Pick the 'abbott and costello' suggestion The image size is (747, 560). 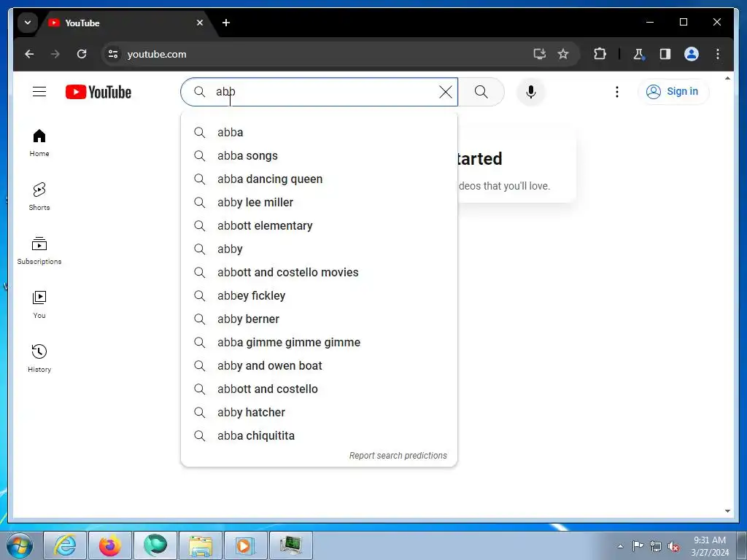tap(320, 389)
